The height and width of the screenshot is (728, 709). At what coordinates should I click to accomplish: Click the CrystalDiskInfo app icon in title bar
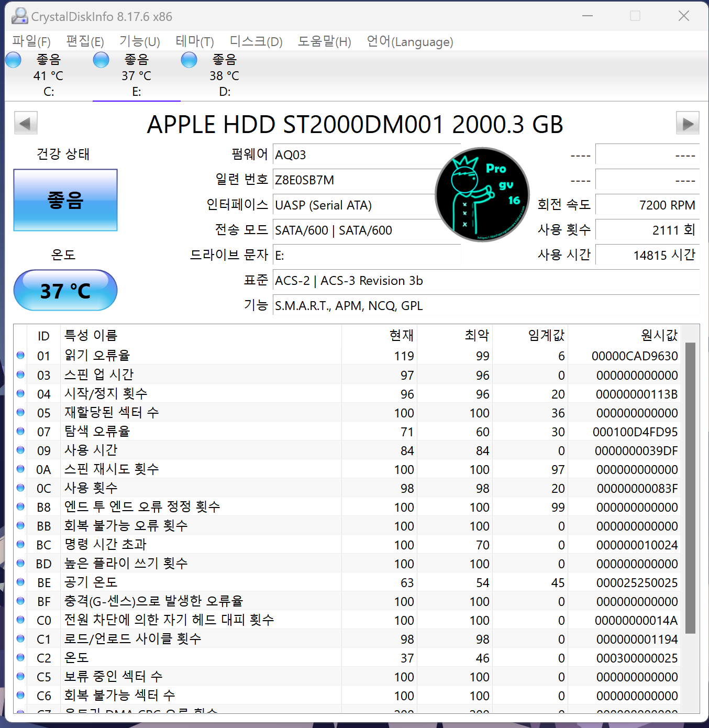20,16
